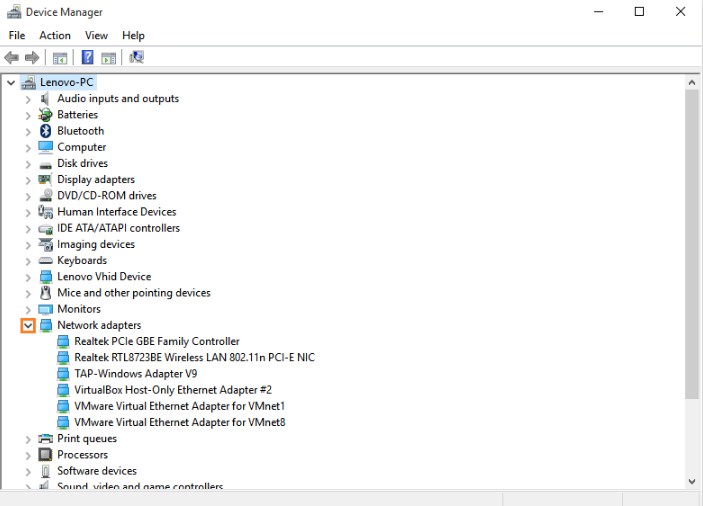Select the Lenovo Vhid Device label
The image size is (703, 506).
104,277
